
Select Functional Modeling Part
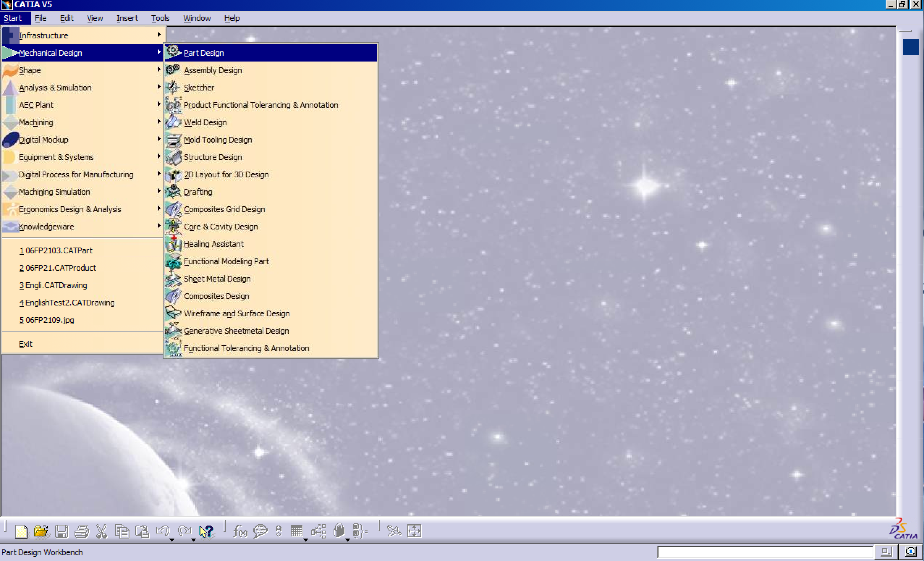coord(271,262)
